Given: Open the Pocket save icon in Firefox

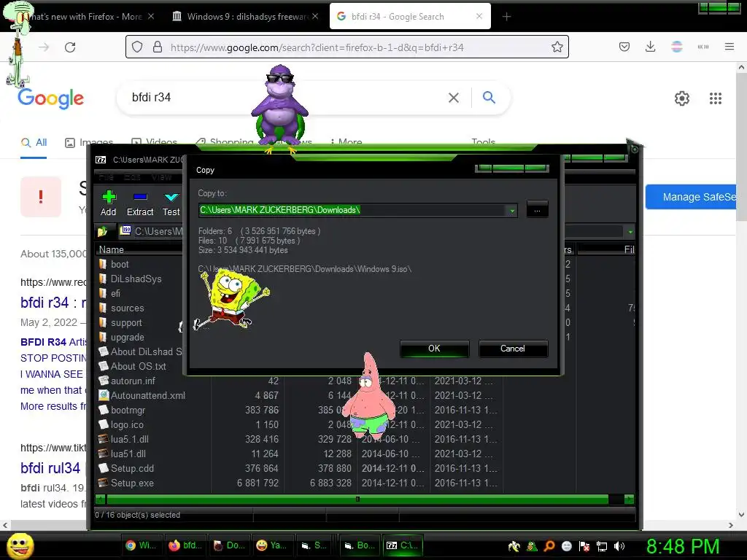Looking at the screenshot, I should (x=624, y=47).
